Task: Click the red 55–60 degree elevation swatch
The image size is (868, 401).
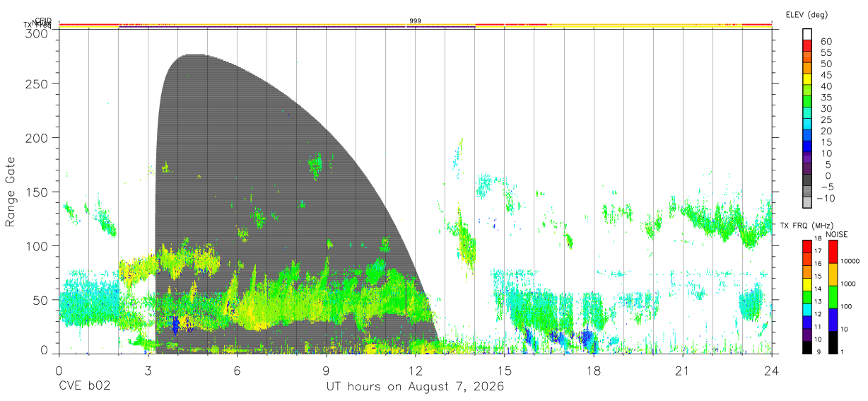Action: tap(807, 47)
